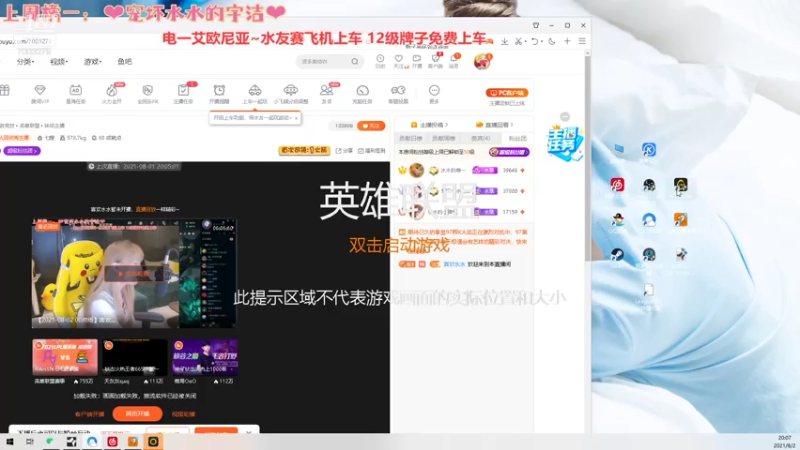Image resolution: width=800 pixels, height=450 pixels.
Task: Click the browser download arrow icon
Action: [504, 41]
